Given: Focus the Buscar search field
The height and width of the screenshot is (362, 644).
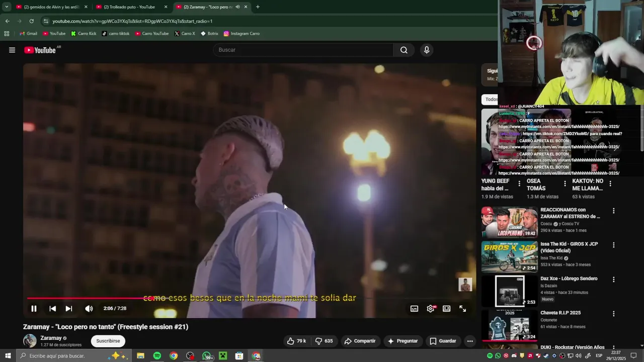Looking at the screenshot, I should pyautogui.click(x=303, y=50).
